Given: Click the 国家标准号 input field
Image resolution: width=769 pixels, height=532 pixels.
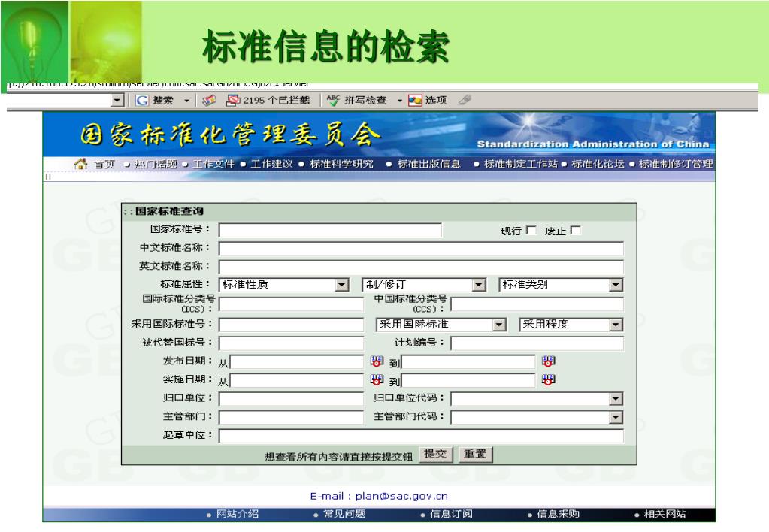Looking at the screenshot, I should [330, 230].
